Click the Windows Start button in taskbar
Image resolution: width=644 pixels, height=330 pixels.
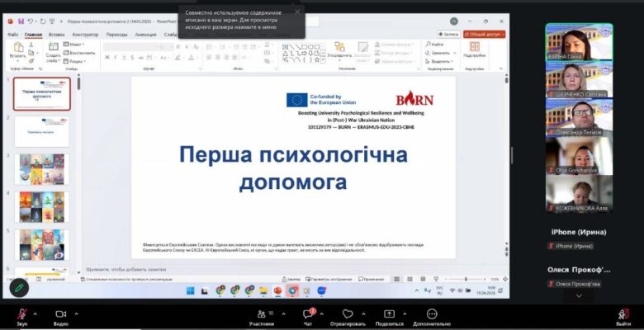(x=189, y=290)
